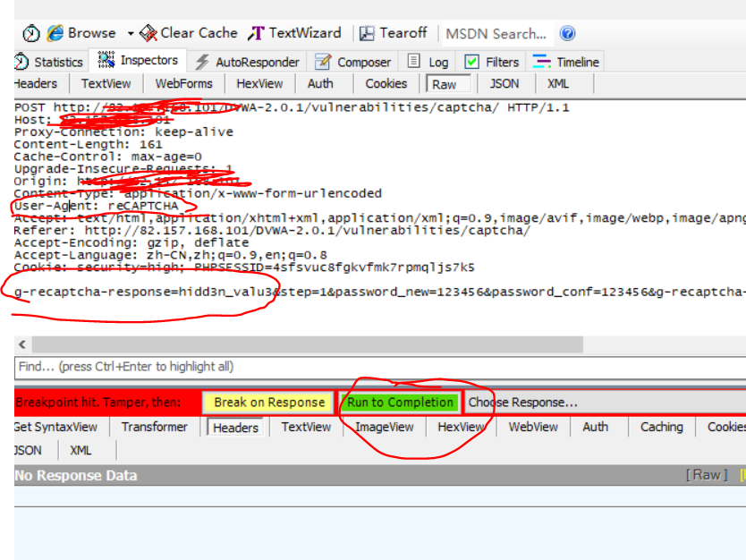Open the Choose Response dropdown
This screenshot has width=746, height=560.
click(605, 403)
